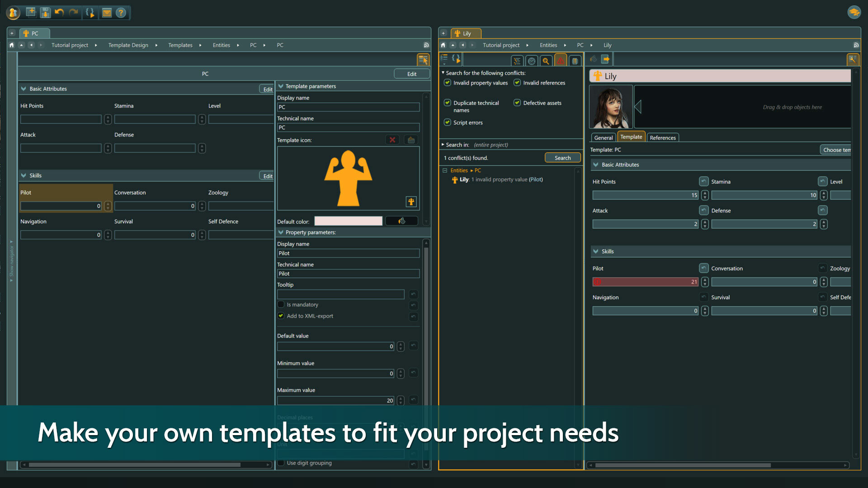The width and height of the screenshot is (868, 488).
Task: Collapse the Skills section in Lily's panel
Action: (596, 251)
